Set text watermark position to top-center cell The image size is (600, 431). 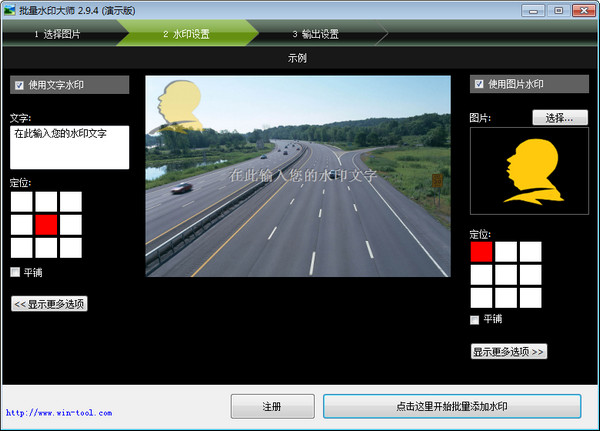[46, 202]
